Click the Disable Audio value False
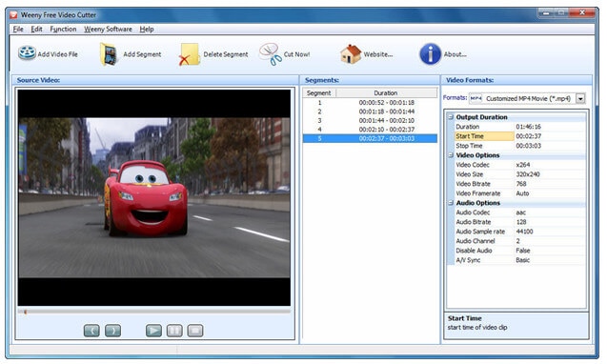 click(523, 251)
